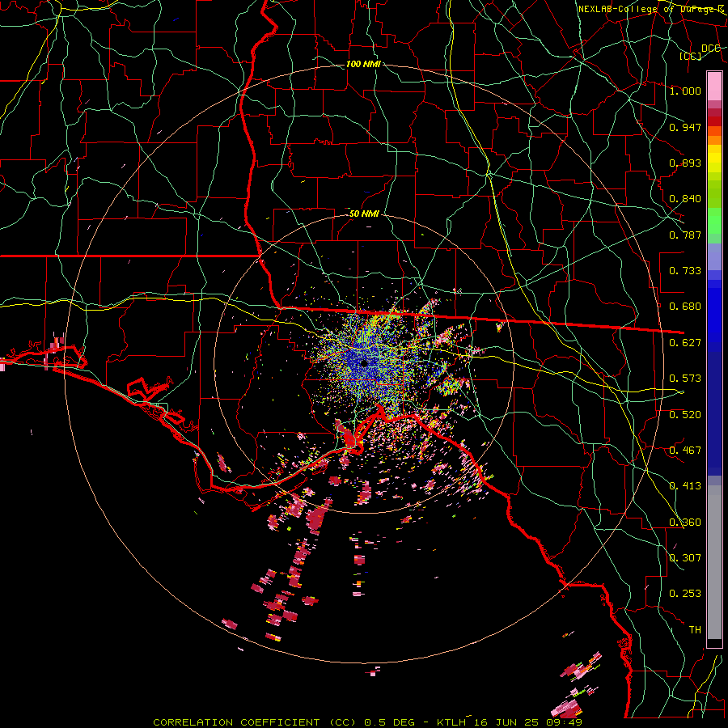The width and height of the screenshot is (728, 728).
Task: Pick the light pink color at scale top
Action: (x=714, y=86)
